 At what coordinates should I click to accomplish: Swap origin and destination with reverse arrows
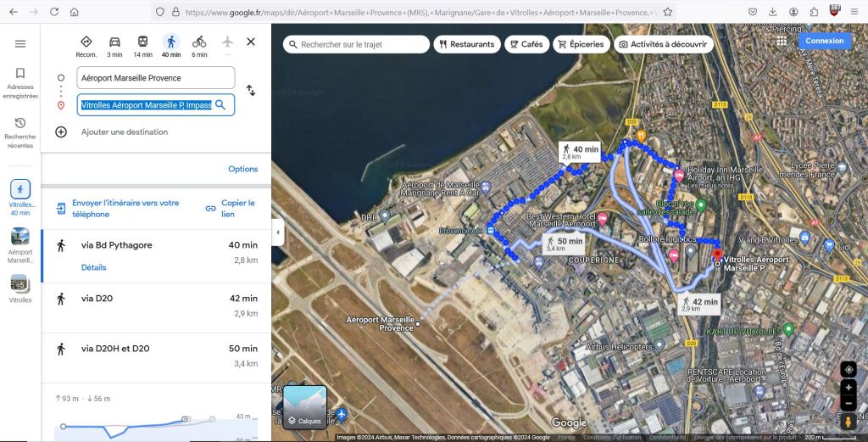click(x=251, y=91)
